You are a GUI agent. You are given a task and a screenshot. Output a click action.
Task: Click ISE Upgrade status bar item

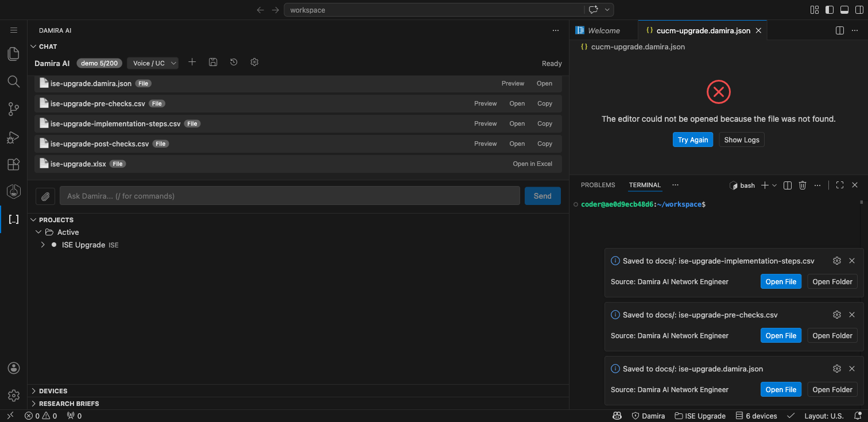tap(700, 416)
